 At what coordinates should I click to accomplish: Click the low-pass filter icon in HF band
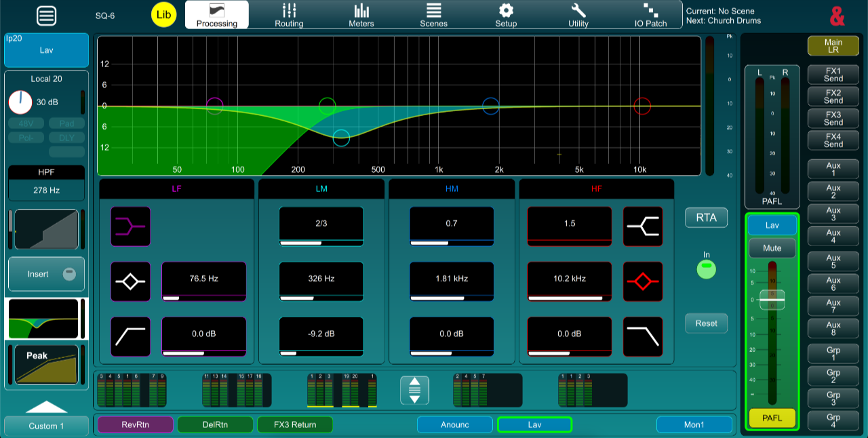tap(642, 336)
